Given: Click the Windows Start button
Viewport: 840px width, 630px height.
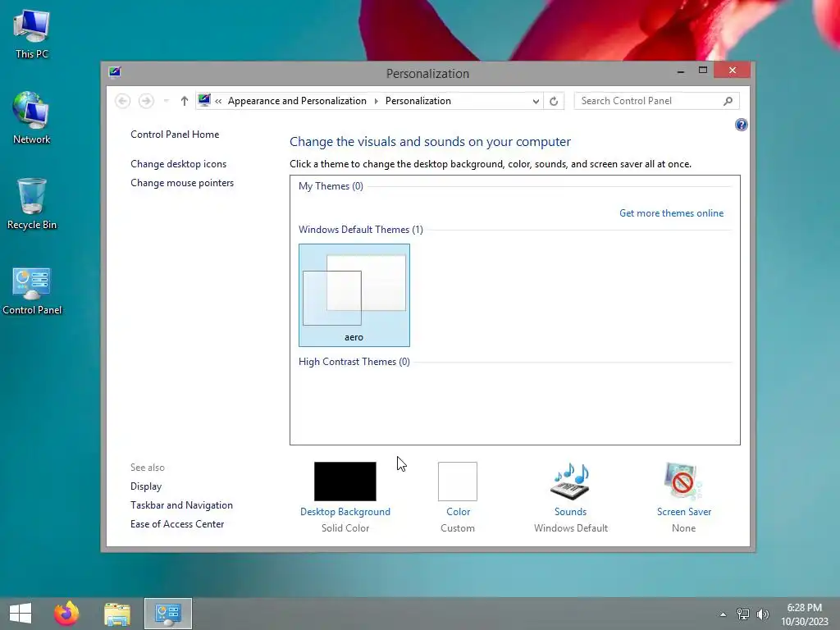Looking at the screenshot, I should [x=21, y=614].
